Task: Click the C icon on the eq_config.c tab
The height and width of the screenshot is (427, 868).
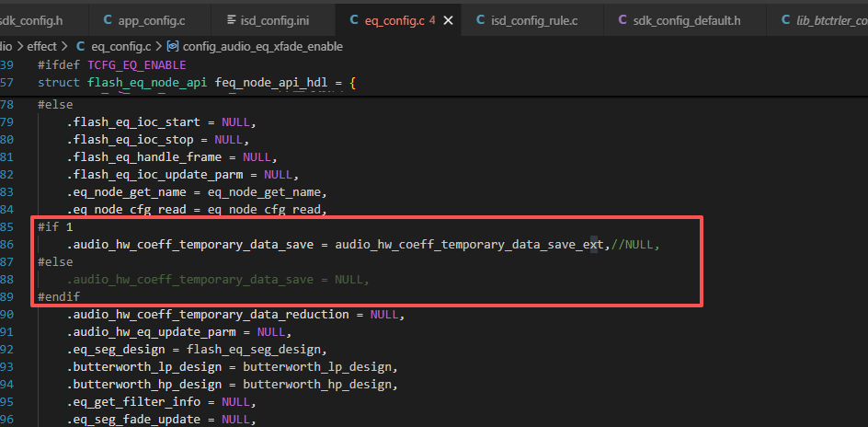Action: (x=354, y=20)
